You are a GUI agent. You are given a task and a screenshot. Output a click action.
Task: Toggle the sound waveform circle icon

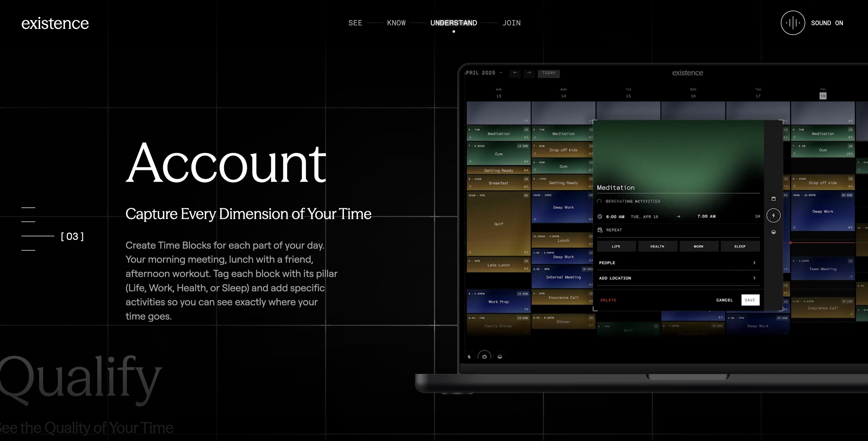[792, 23]
